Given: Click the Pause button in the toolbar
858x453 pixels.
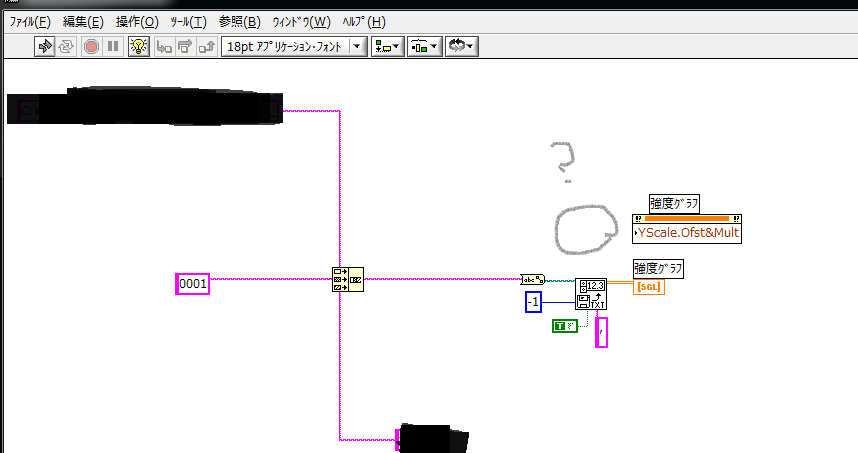Looking at the screenshot, I should tap(113, 47).
